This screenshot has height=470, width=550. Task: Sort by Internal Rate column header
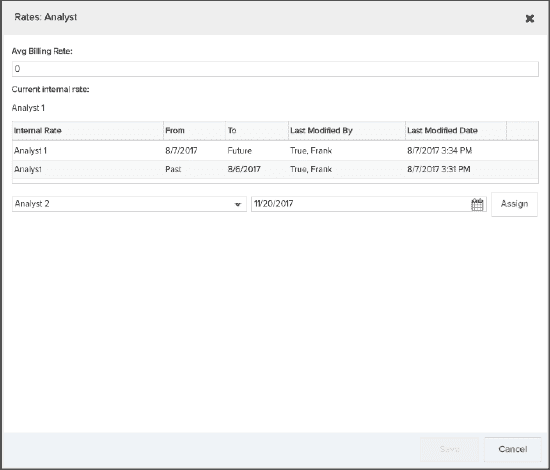[x=88, y=131]
